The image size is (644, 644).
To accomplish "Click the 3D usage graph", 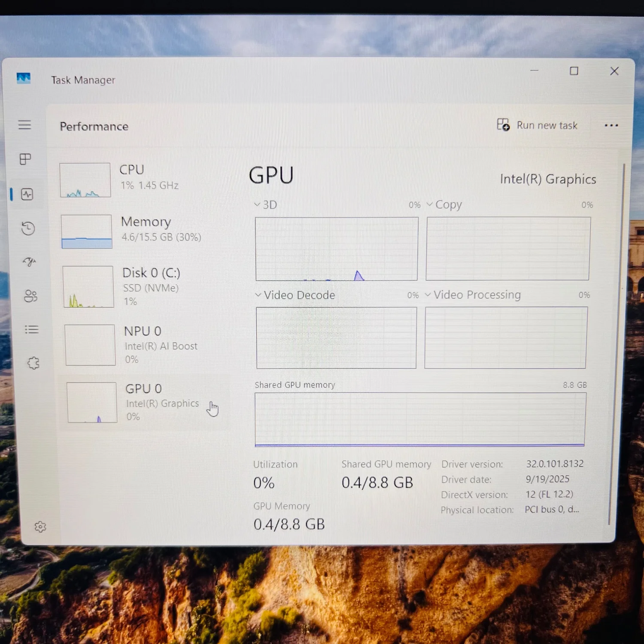I will (337, 249).
